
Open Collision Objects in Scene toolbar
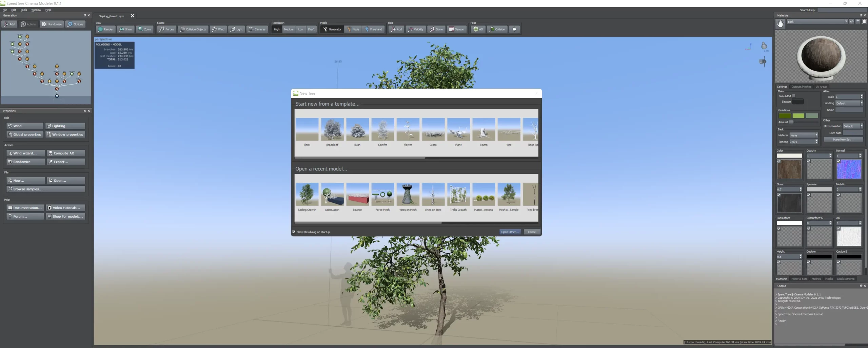[193, 29]
